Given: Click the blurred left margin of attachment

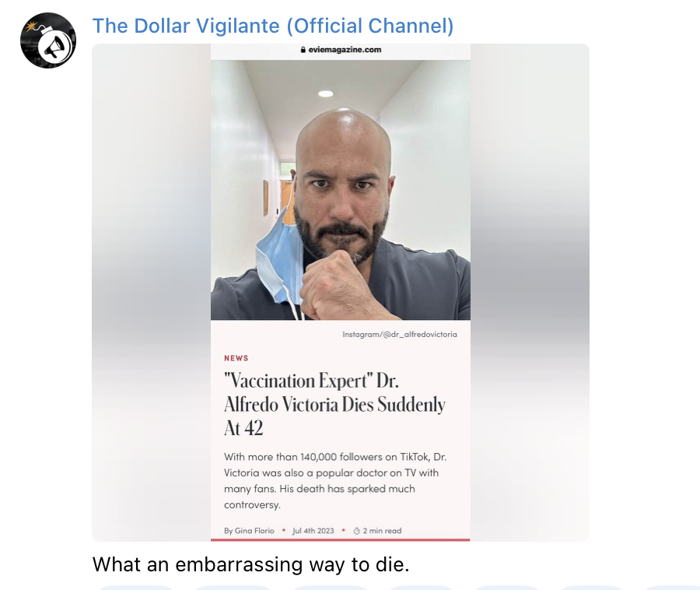Looking at the screenshot, I should 152,293.
